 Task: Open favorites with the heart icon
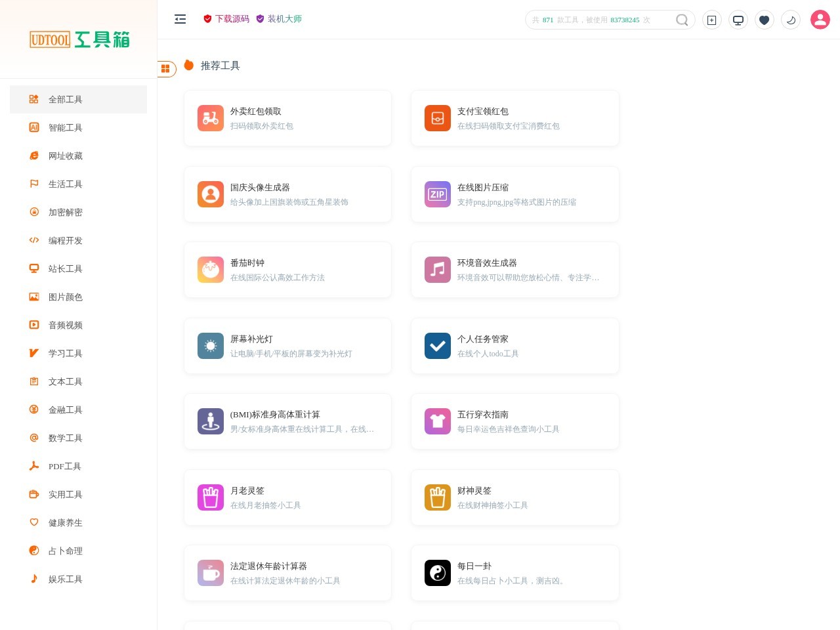click(765, 20)
